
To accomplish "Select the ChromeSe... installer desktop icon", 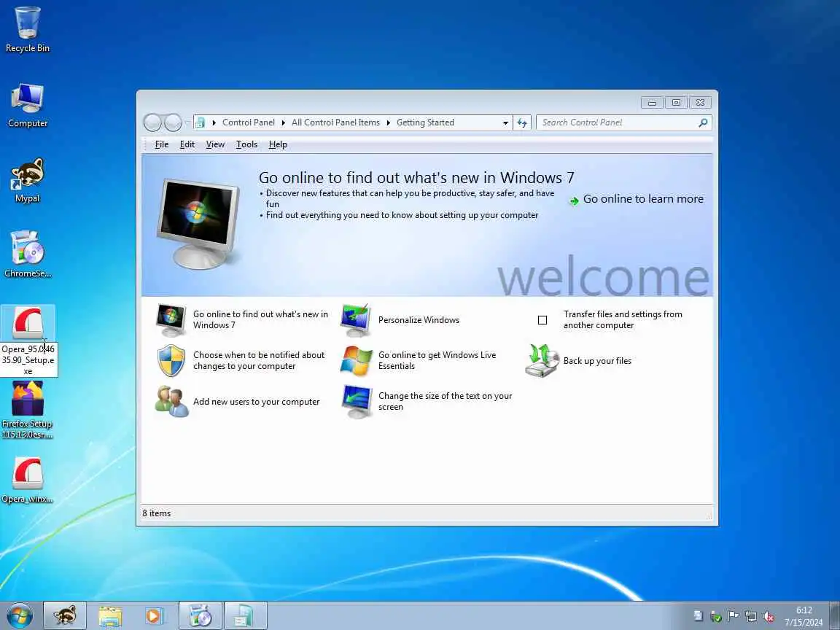I will pos(27,255).
